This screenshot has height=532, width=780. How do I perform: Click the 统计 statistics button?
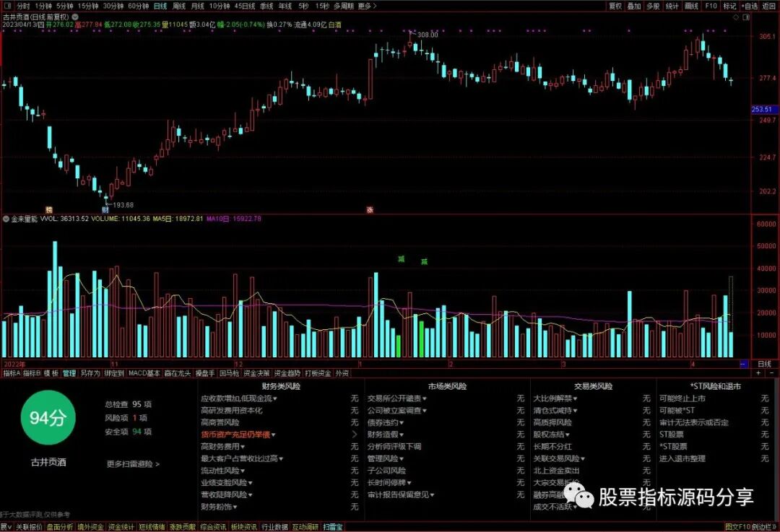click(672, 6)
